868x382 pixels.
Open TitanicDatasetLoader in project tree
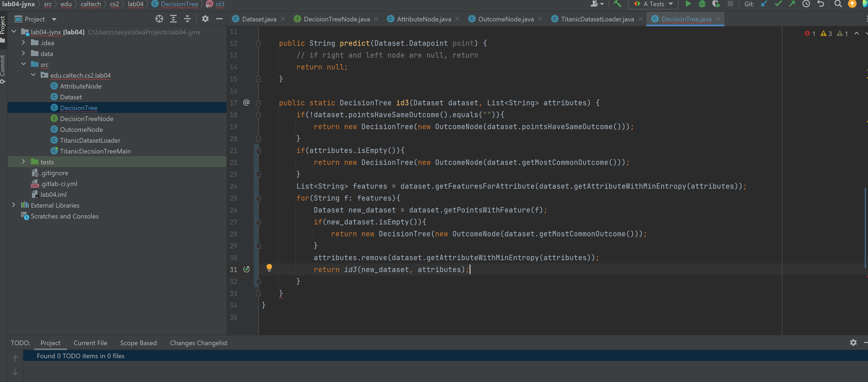[90, 141]
